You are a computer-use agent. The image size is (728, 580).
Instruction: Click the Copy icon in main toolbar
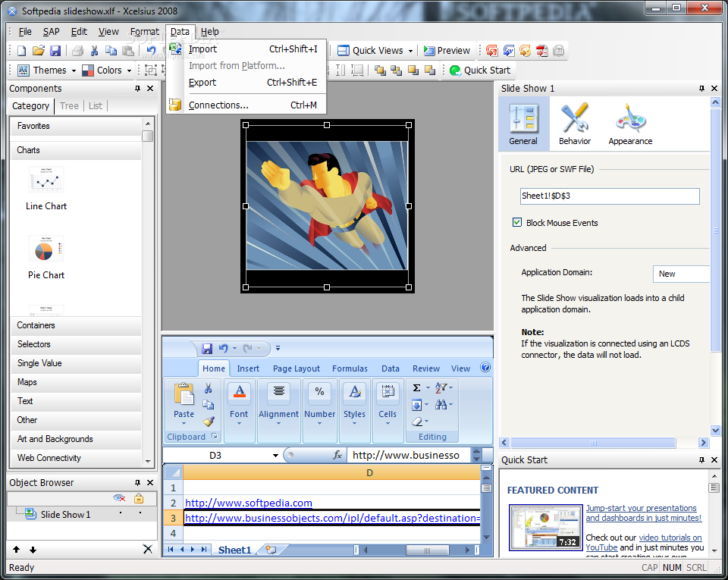pyautogui.click(x=111, y=51)
